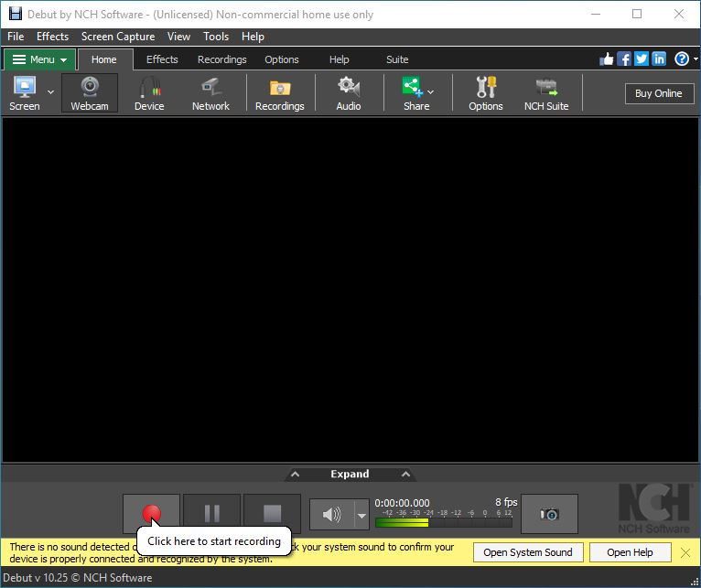701x588 pixels.
Task: Click the thumbs-up like icon
Action: point(606,59)
